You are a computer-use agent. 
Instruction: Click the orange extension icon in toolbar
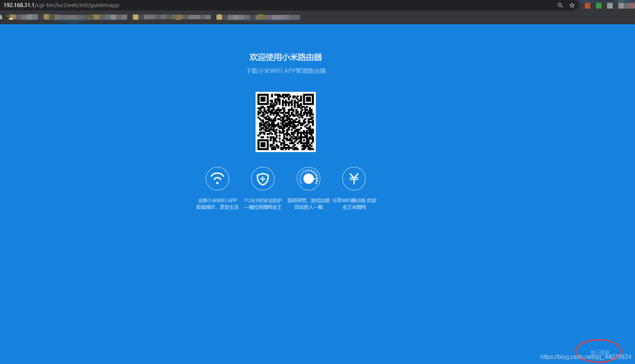pyautogui.click(x=587, y=6)
